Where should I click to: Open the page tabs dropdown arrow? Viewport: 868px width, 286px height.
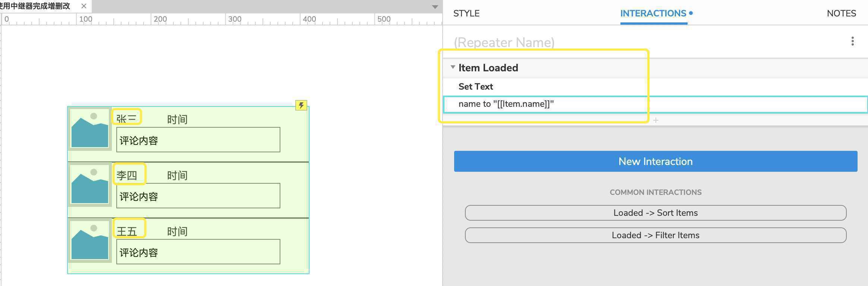435,7
